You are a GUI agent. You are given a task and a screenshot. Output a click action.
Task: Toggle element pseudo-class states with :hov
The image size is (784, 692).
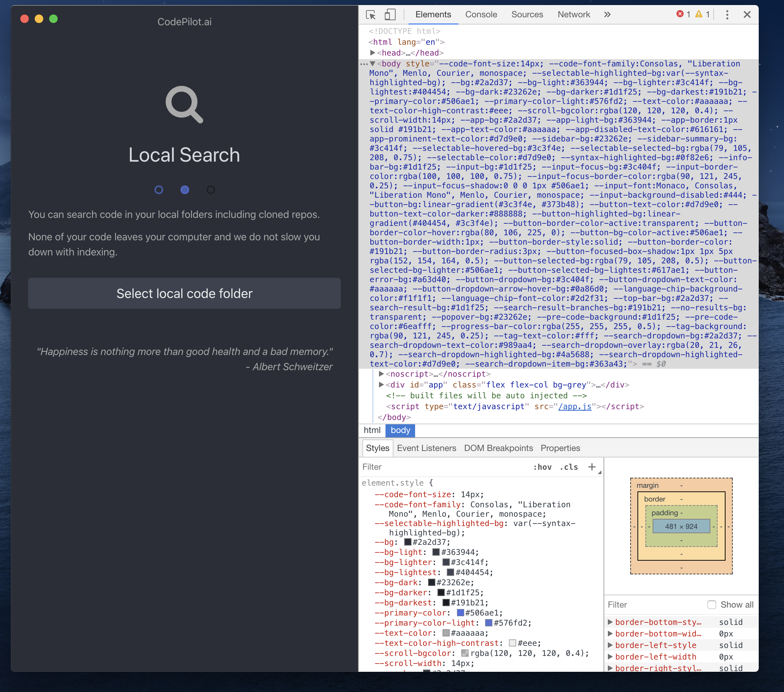543,467
